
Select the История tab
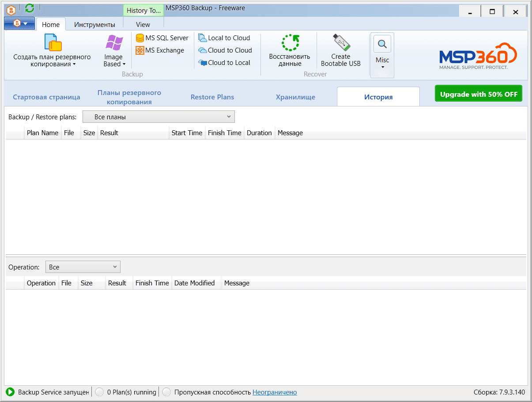pyautogui.click(x=378, y=97)
